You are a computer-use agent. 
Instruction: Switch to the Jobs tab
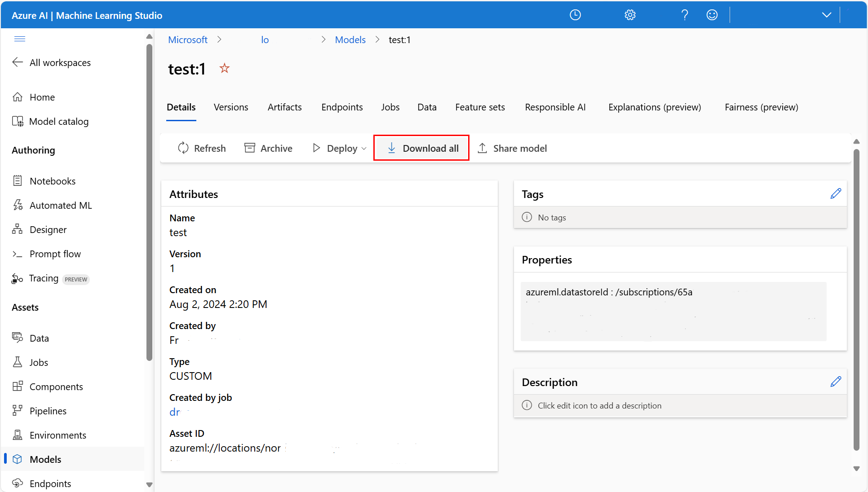point(390,107)
